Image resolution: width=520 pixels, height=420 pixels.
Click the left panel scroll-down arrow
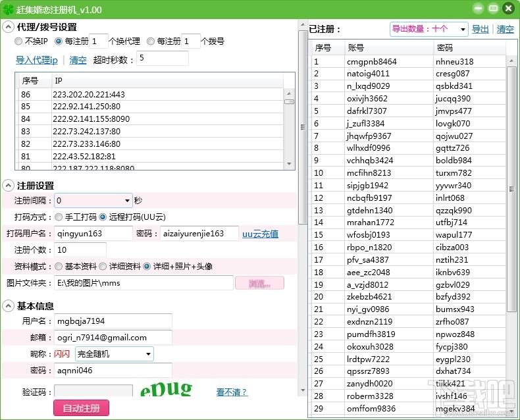click(302, 390)
